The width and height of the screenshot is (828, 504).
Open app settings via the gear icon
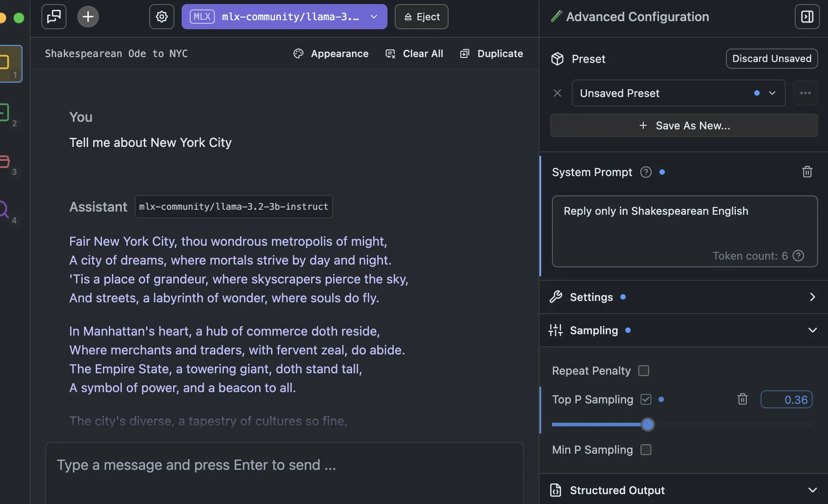[x=161, y=17]
